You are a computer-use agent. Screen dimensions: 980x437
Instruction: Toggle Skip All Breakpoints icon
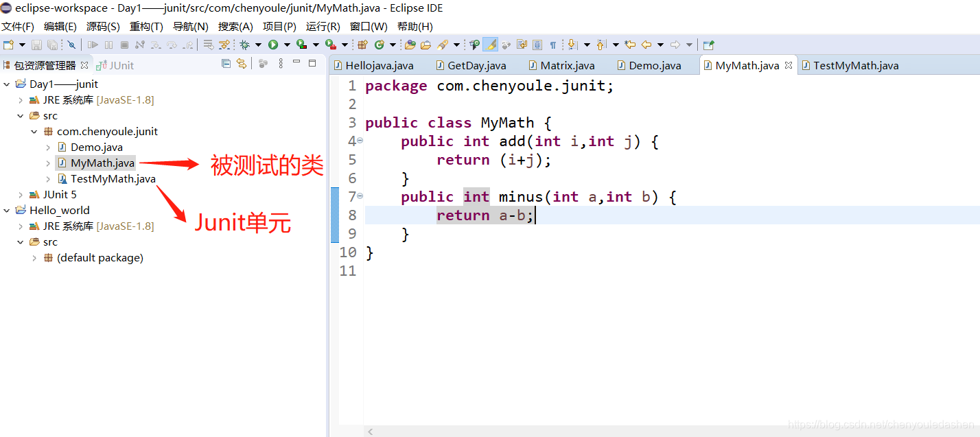coord(71,45)
